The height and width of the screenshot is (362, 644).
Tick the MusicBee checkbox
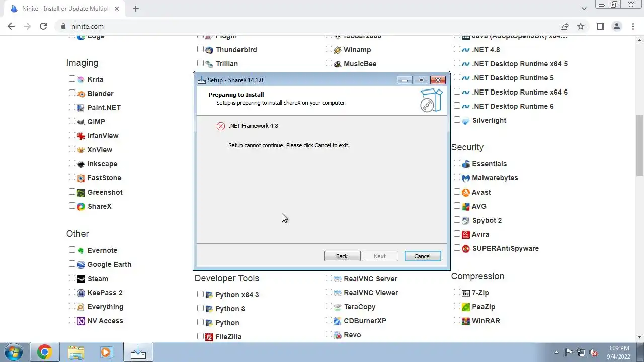(329, 63)
